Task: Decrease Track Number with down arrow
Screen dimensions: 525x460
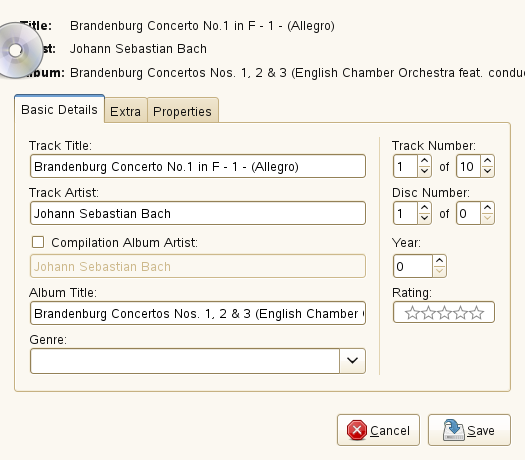Action: 424,171
